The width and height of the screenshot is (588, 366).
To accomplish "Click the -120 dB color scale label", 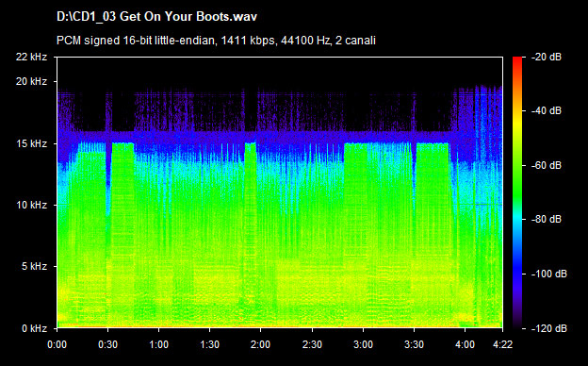I will 549,328.
